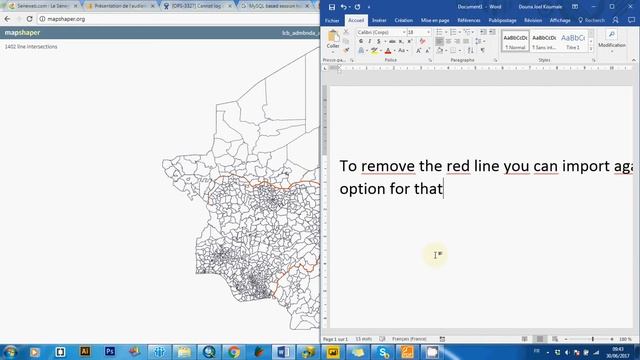Undo the last action in Word

[343, 7]
